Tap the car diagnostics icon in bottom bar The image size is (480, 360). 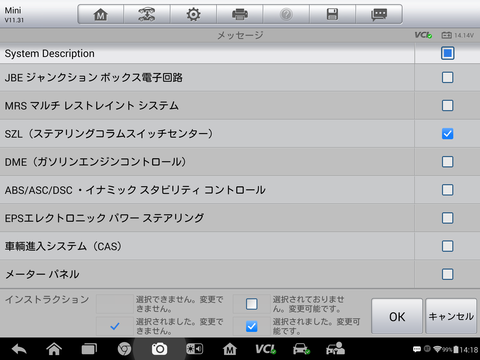(x=301, y=349)
